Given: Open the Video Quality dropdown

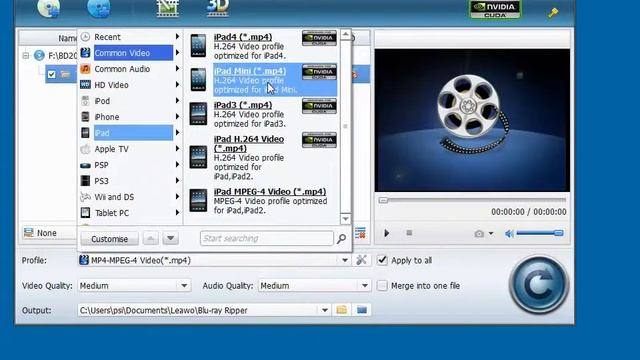Looking at the screenshot, I should pyautogui.click(x=184, y=286).
